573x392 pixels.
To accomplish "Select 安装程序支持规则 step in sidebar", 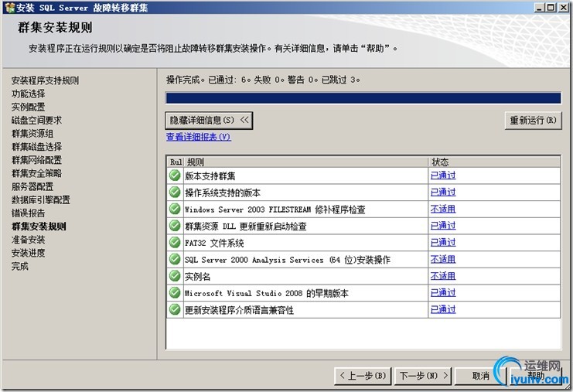I will pyautogui.click(x=45, y=80).
